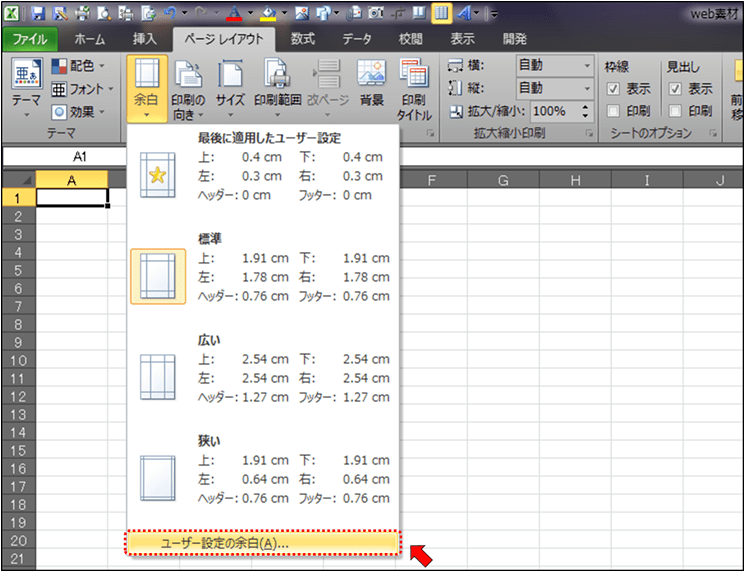This screenshot has width=745, height=572.
Task: Open Customize Quick Access Toolbar arrow
Action: pos(494,14)
